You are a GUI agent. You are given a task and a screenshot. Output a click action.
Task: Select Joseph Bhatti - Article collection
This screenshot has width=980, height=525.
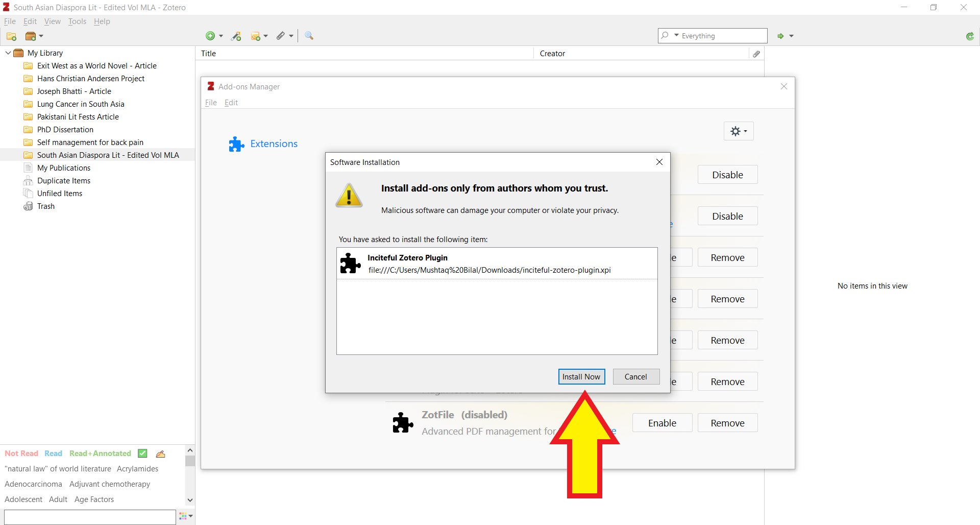click(x=74, y=91)
